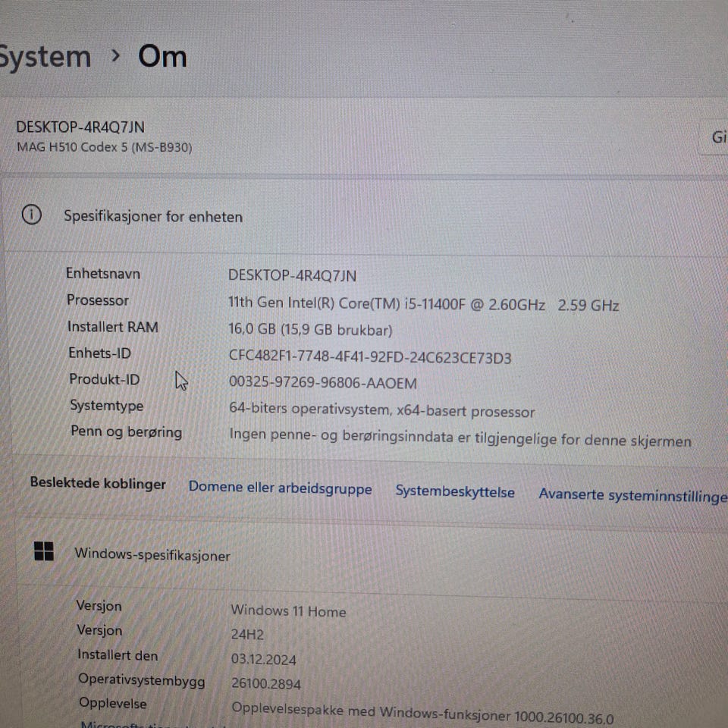
Task: Open Avanserte systeminnstillinger link
Action: [x=632, y=495]
